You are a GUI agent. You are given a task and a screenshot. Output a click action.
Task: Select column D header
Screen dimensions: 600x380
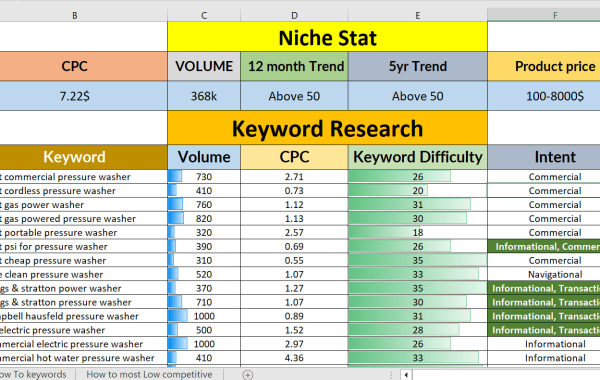[x=294, y=15]
